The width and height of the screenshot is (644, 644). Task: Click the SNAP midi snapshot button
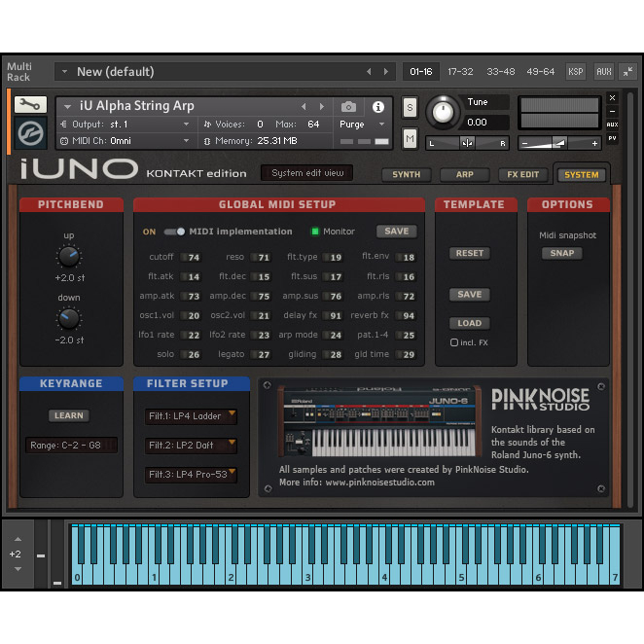(562, 253)
